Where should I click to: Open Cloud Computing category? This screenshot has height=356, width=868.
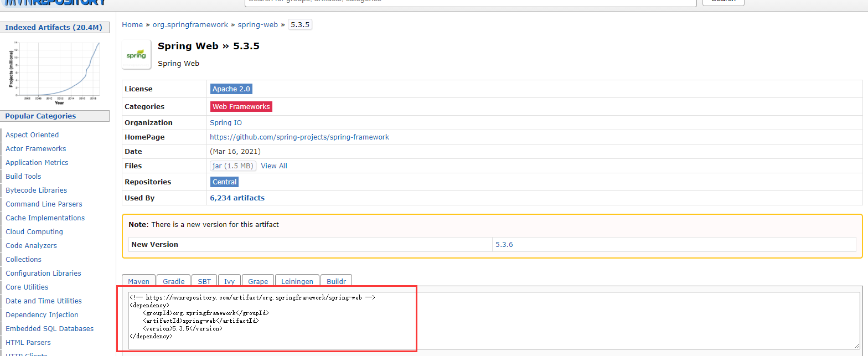click(x=34, y=231)
